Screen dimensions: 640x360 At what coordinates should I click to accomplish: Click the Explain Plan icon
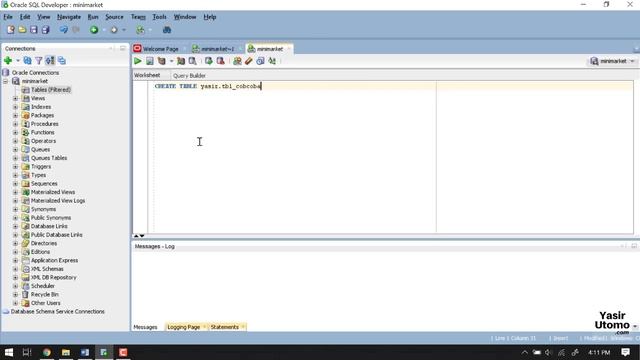click(162, 61)
